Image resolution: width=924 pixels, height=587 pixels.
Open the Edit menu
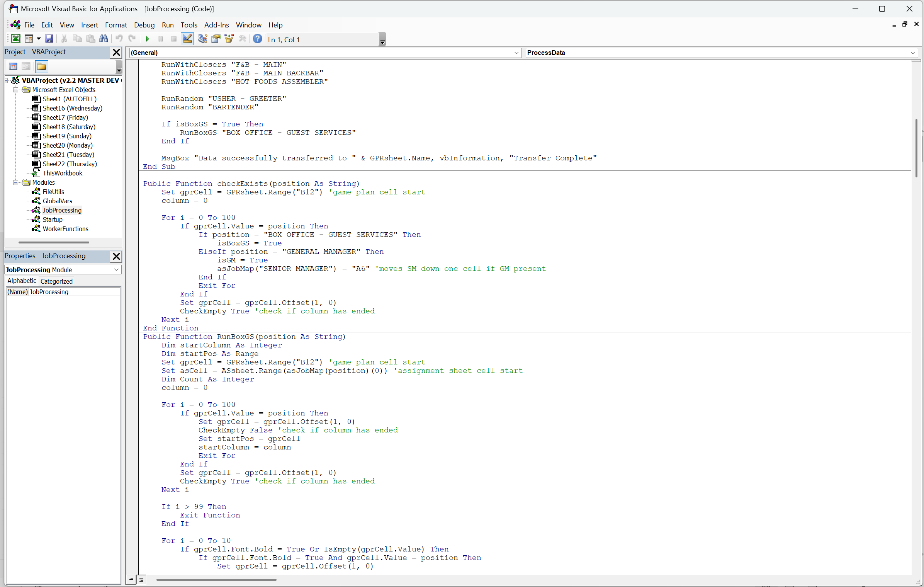click(47, 25)
